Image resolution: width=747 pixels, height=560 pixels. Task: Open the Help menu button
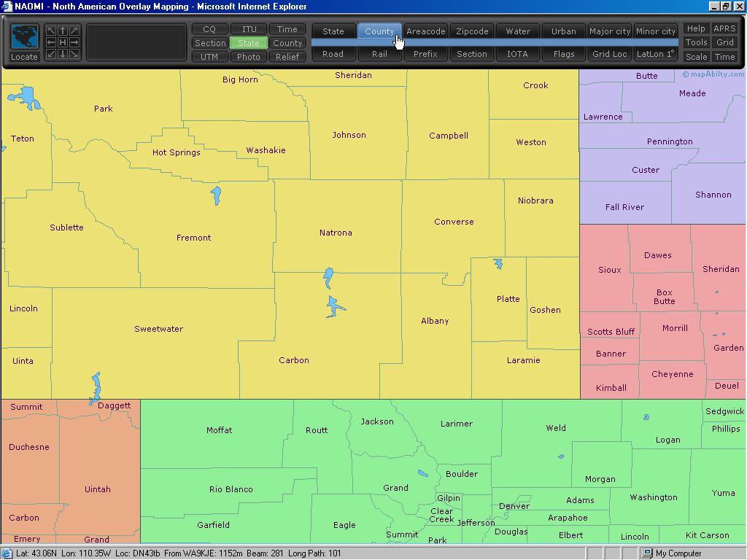[696, 28]
